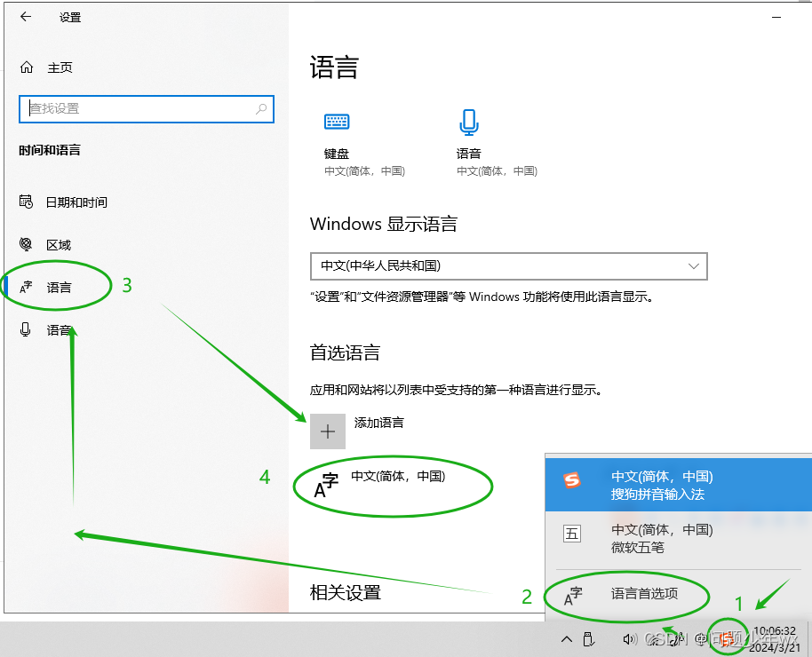The image size is (812, 657).
Task: Click the plus icon to add language
Action: coord(328,431)
